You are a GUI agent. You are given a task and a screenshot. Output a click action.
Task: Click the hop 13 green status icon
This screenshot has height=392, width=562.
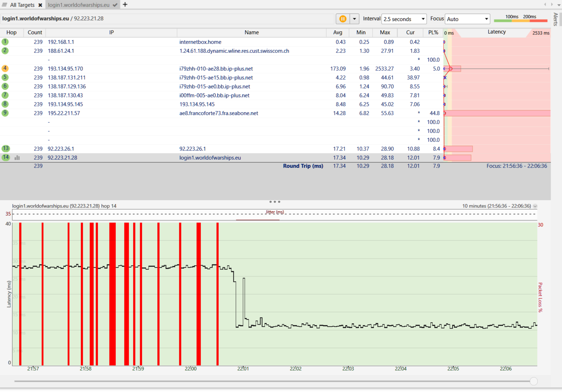(6, 149)
